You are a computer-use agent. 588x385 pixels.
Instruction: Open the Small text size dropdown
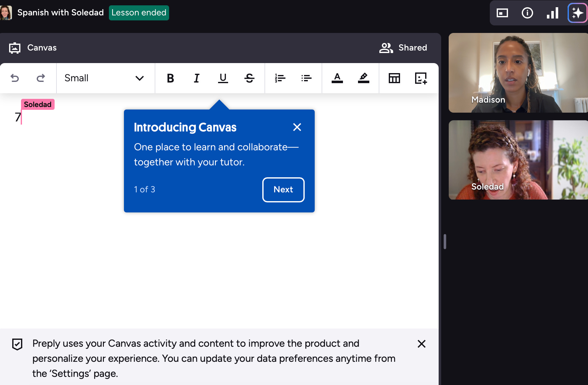(x=105, y=78)
